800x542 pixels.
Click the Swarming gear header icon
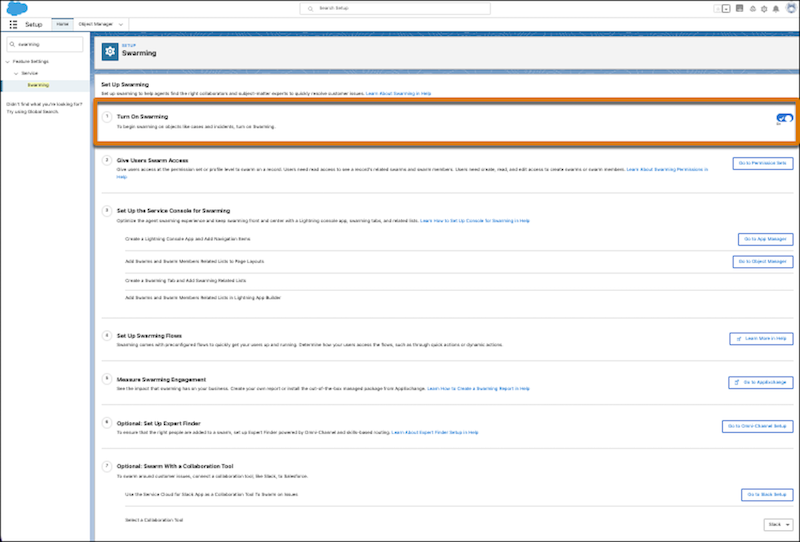(x=110, y=52)
